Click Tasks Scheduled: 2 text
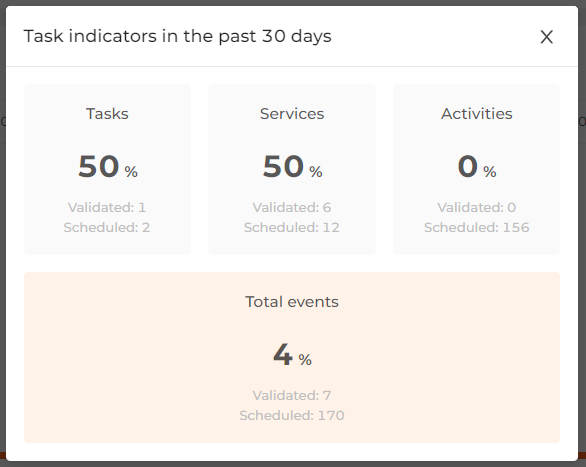 [x=107, y=227]
